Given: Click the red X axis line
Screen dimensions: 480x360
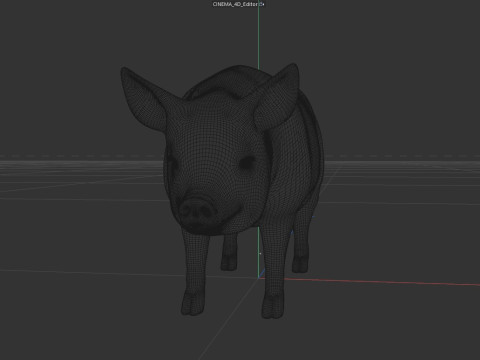Looking at the screenshot, I should click(x=370, y=282).
